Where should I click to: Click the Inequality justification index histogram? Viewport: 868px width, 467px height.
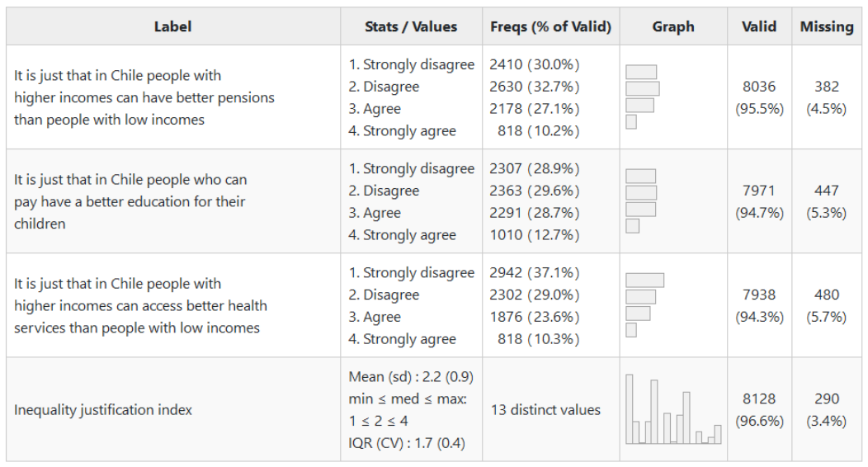(673, 410)
